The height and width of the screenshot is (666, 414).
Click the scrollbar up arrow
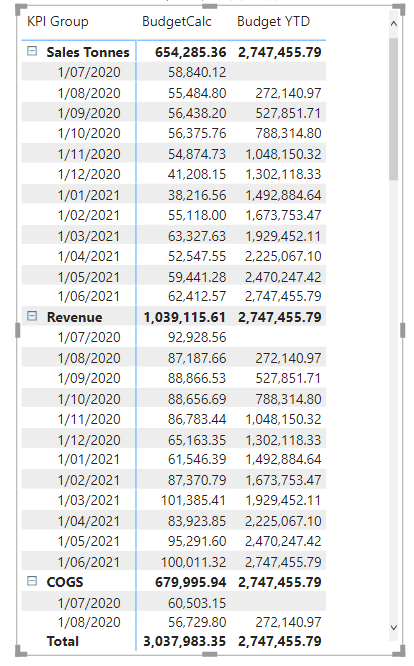(x=394, y=24)
